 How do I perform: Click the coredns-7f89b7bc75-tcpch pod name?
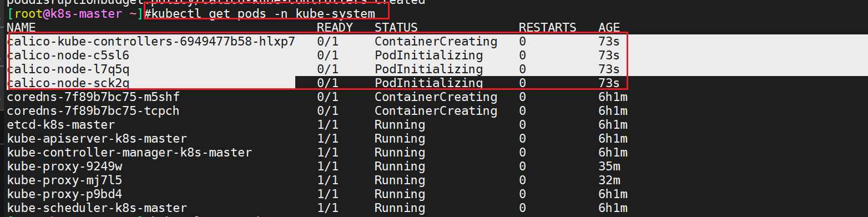[93, 111]
